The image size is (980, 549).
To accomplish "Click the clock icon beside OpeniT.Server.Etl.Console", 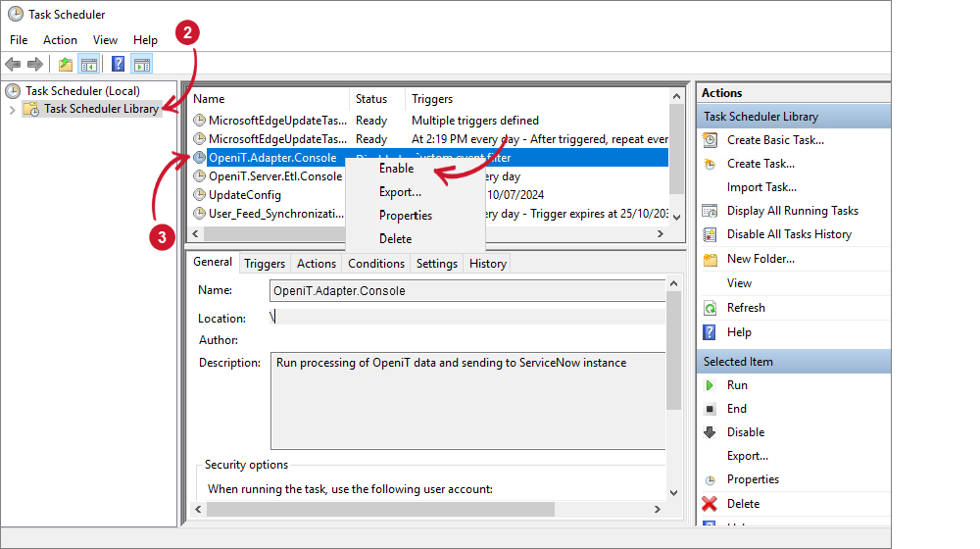I will click(199, 176).
